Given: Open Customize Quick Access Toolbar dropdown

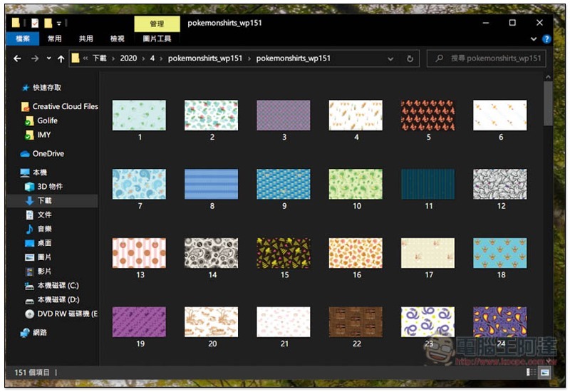Looking at the screenshot, I should [59, 24].
